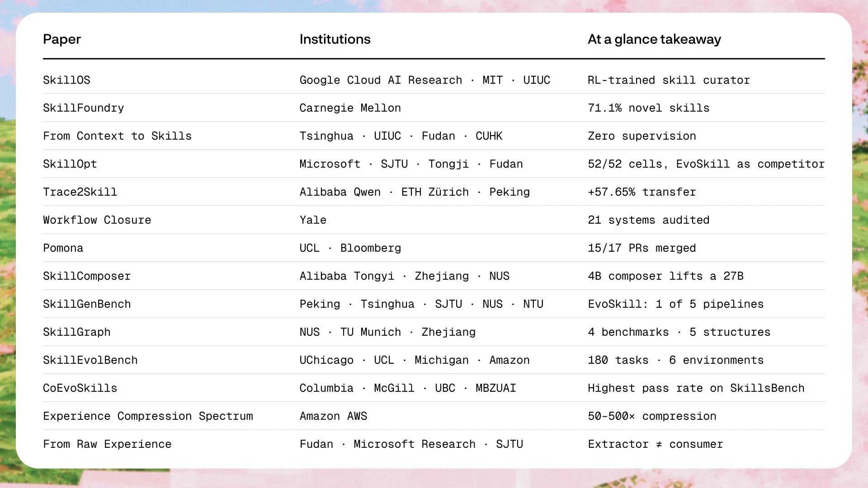
Task: Click the 'At a glance takeaway' header
Action: [x=654, y=39]
